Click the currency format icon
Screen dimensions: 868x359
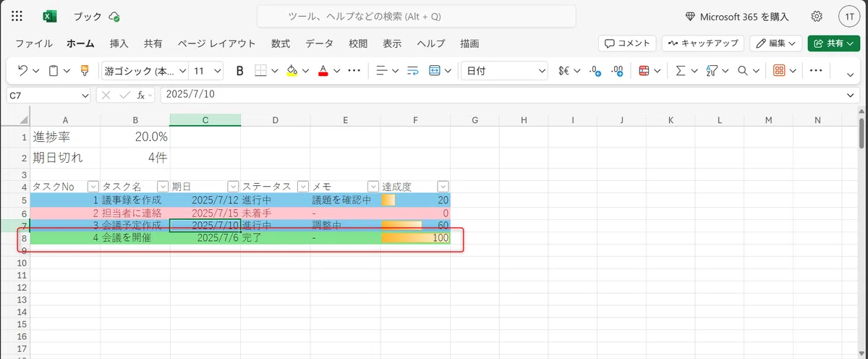[565, 71]
